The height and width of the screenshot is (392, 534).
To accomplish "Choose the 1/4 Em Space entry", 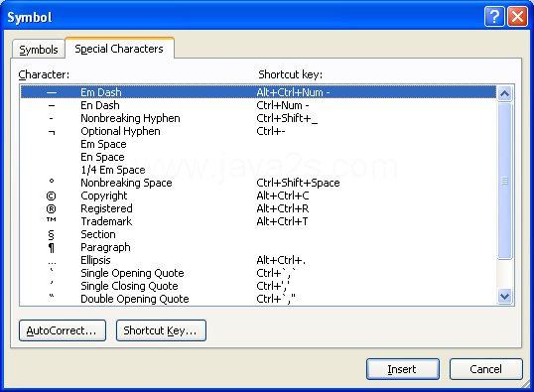I will point(258,170).
